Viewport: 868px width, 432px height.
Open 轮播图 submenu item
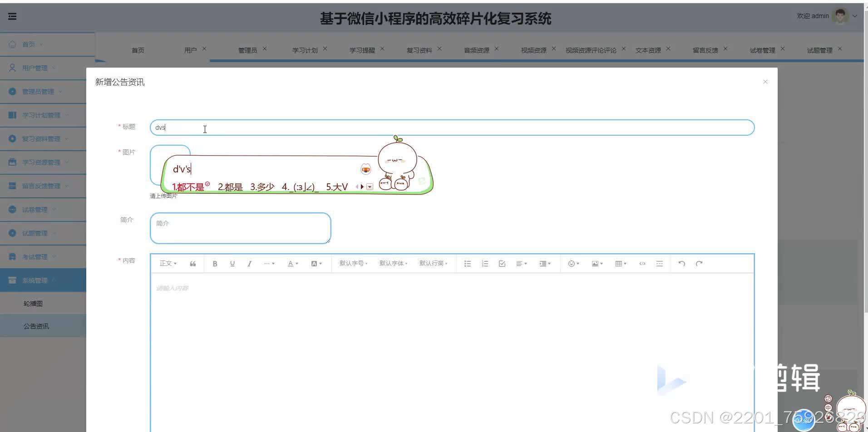point(43,303)
